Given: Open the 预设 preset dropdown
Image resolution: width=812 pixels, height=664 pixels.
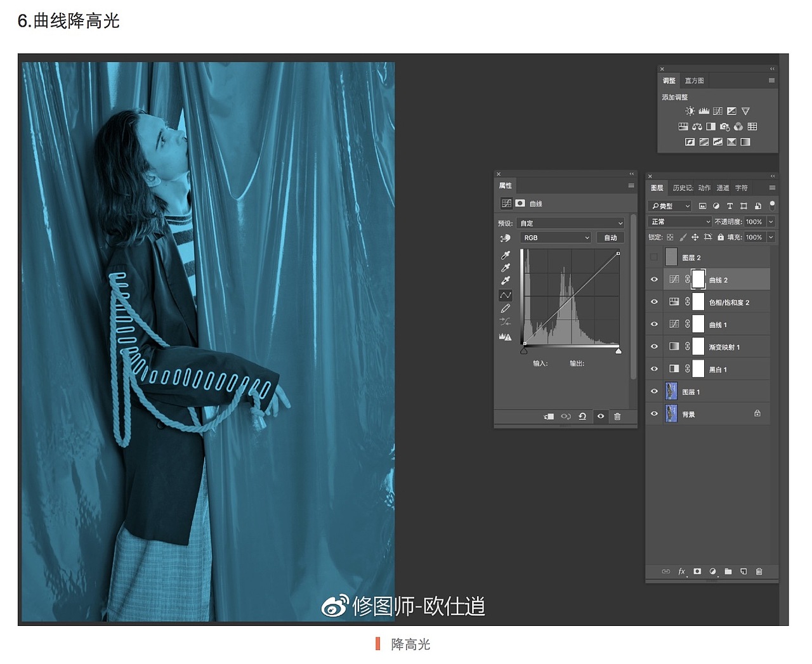Looking at the screenshot, I should pyautogui.click(x=570, y=223).
